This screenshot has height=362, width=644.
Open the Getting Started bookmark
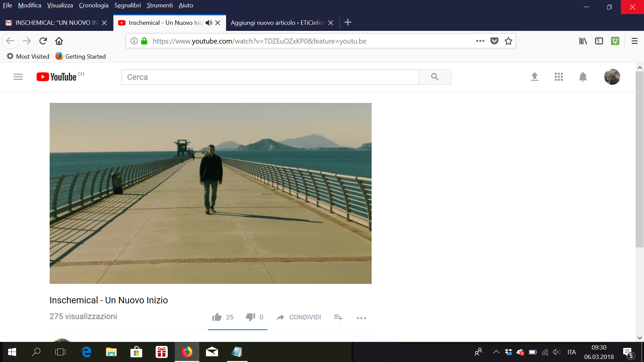pyautogui.click(x=80, y=56)
